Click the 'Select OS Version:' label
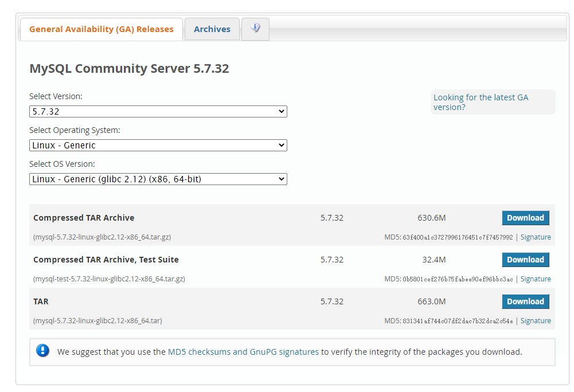 tap(62, 163)
